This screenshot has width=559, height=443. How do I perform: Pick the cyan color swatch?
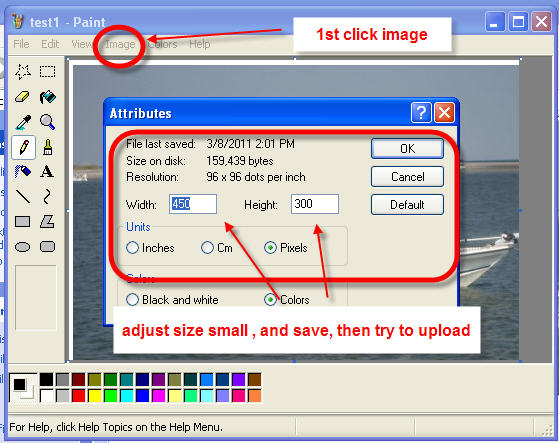[127, 396]
